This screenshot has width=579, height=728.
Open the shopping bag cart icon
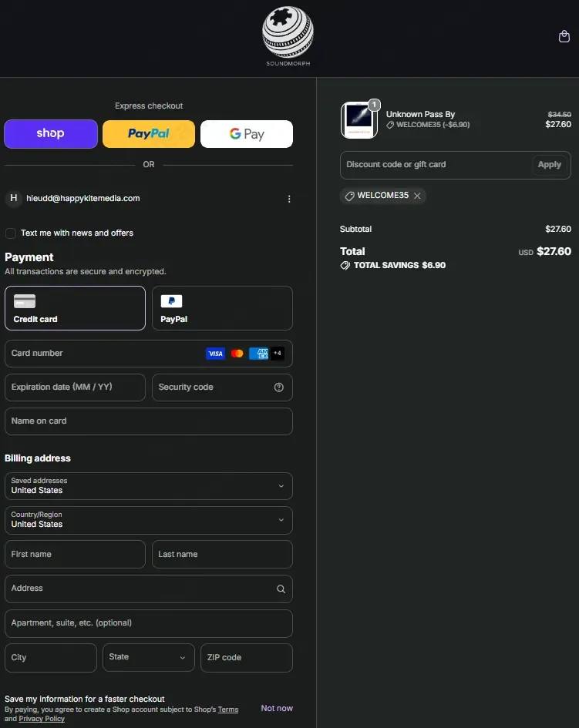(x=564, y=36)
